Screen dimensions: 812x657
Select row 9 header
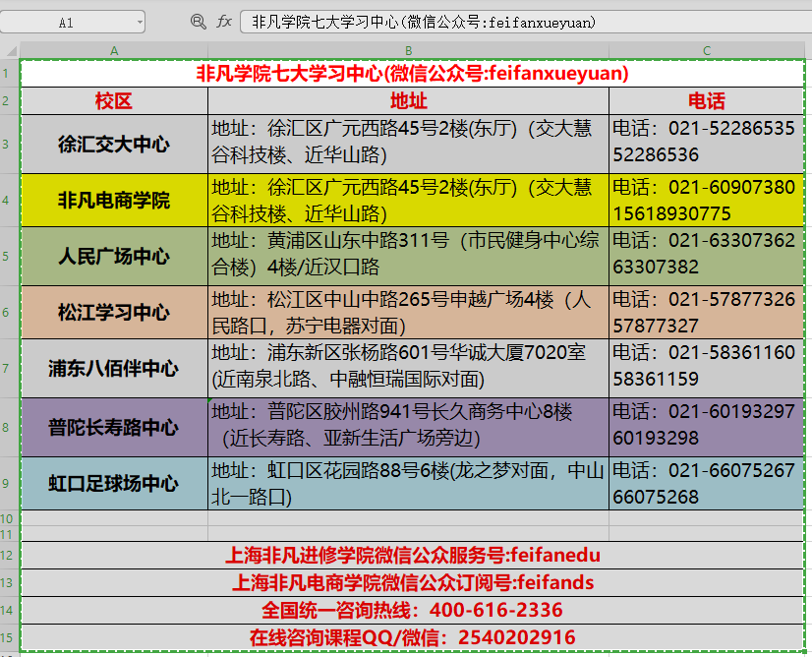click(9, 484)
